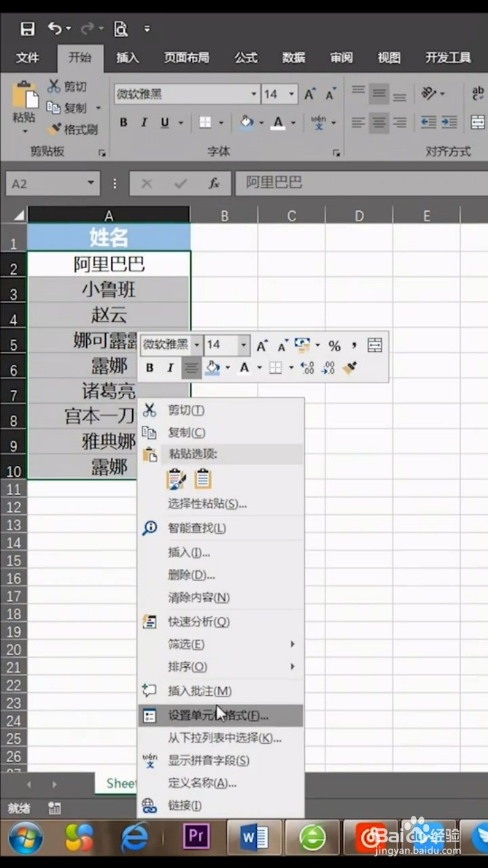Decrease font size with ribbon small A button
This screenshot has height=868, width=488.
(330, 94)
